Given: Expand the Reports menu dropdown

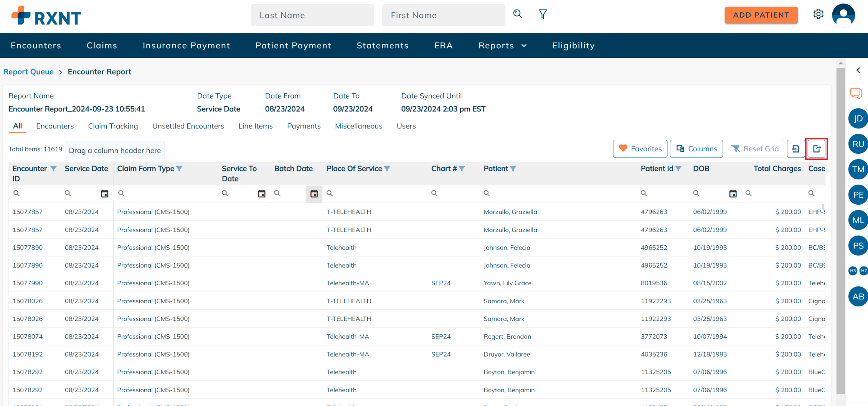Looking at the screenshot, I should tap(502, 46).
